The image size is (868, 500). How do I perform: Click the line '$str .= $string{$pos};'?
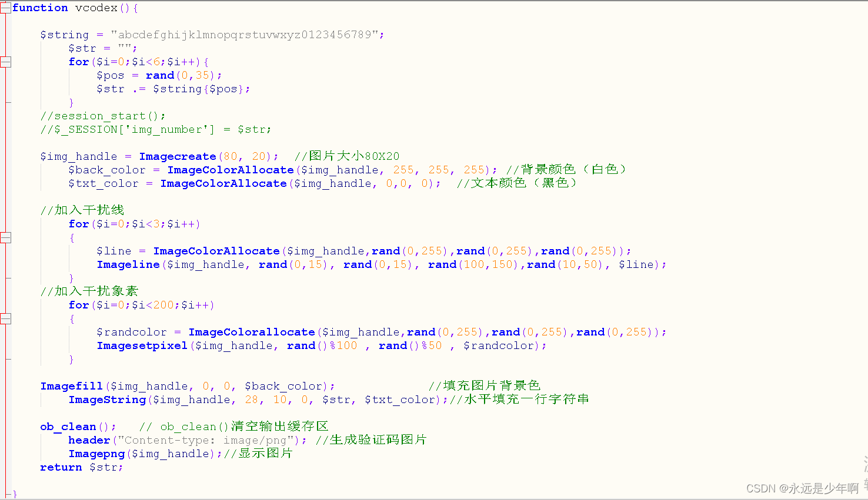coord(173,89)
